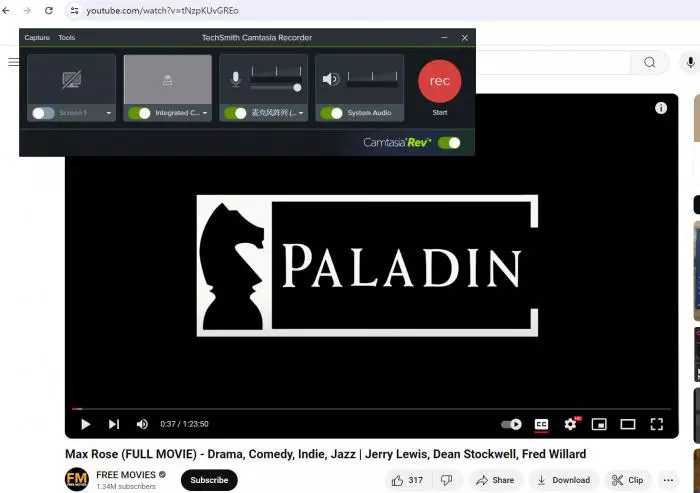Toggle the autoplay switch in player
Viewport: 700px width, 493px height.
pyautogui.click(x=511, y=424)
